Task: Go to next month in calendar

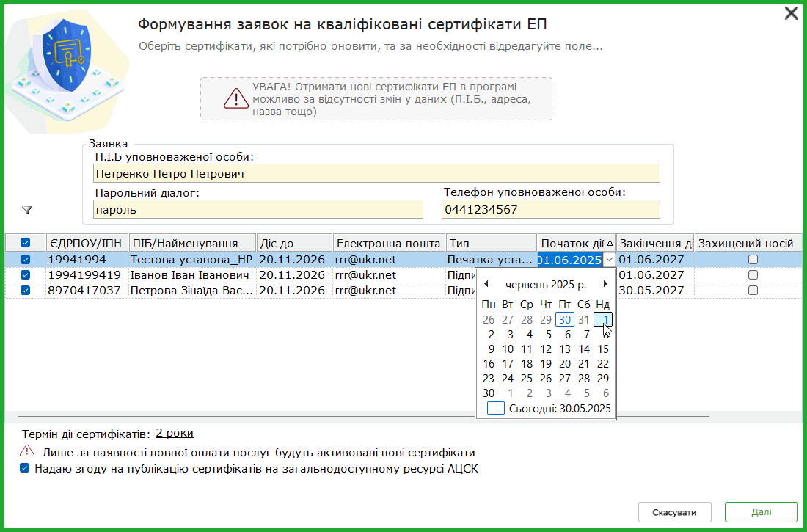Action: click(x=605, y=284)
